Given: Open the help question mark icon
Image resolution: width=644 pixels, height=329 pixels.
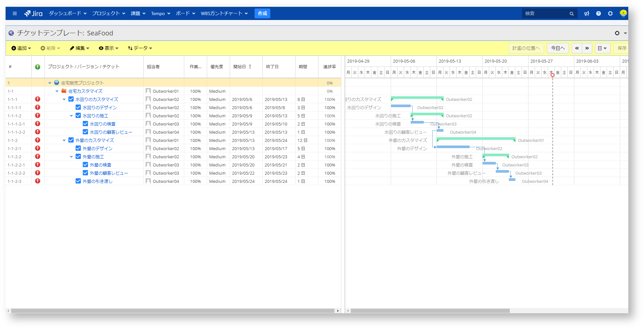Looking at the screenshot, I should (x=599, y=13).
